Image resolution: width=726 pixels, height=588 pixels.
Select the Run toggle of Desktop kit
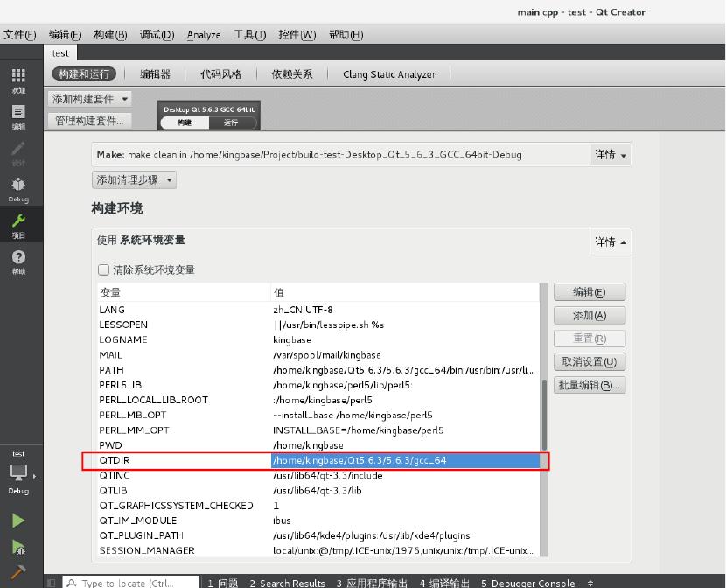pos(231,122)
